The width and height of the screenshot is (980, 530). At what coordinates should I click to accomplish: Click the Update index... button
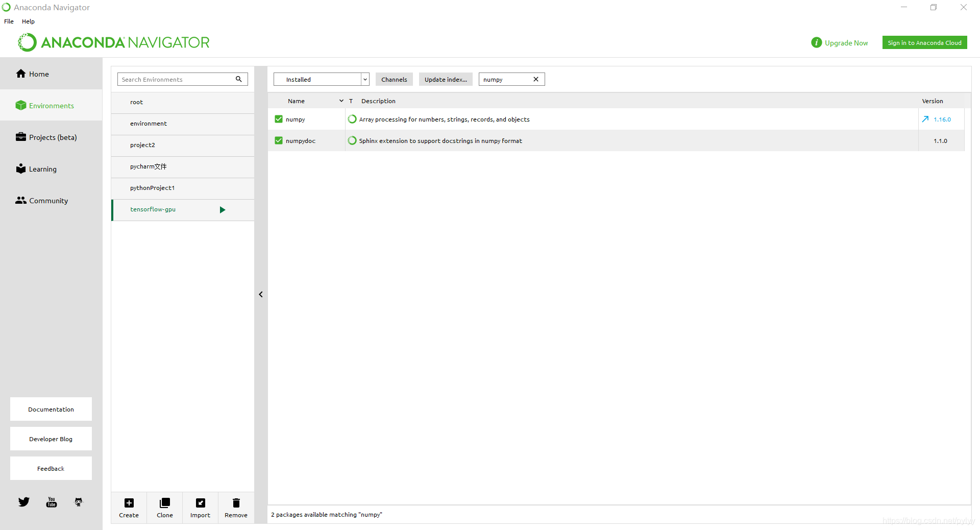coord(446,79)
